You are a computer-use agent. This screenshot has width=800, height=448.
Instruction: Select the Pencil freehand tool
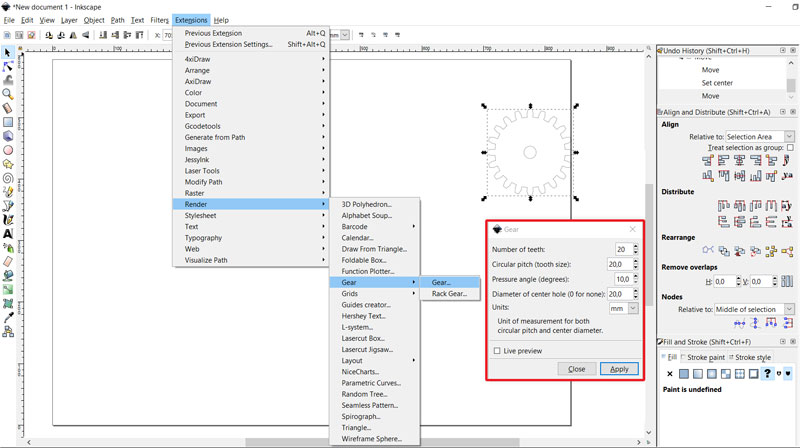8,192
